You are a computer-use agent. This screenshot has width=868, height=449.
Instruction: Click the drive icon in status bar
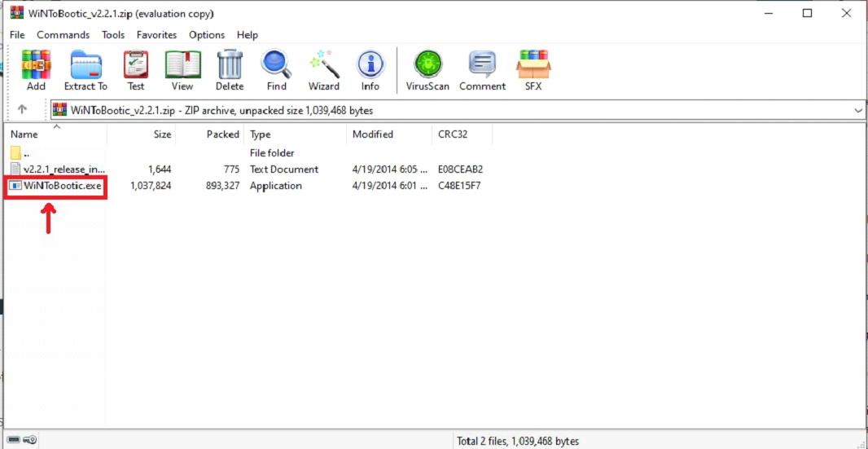point(15,440)
